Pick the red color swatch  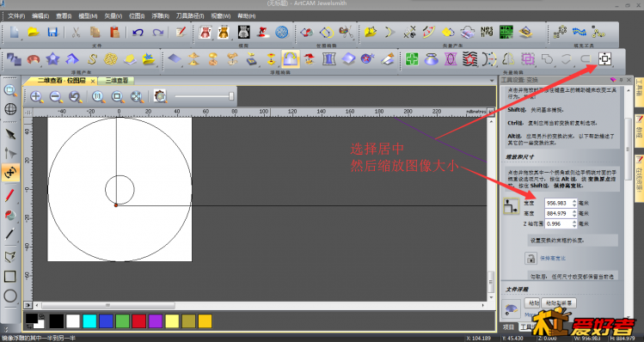pyautogui.click(x=138, y=321)
